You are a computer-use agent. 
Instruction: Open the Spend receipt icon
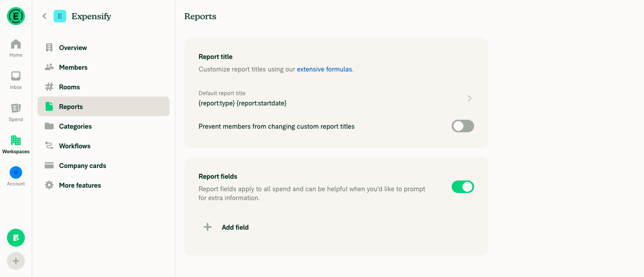(16, 108)
